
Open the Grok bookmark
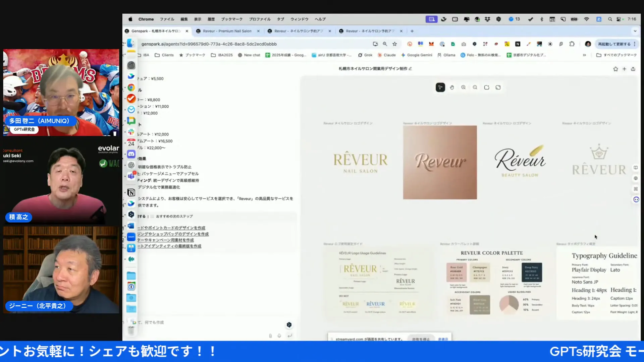(x=365, y=55)
